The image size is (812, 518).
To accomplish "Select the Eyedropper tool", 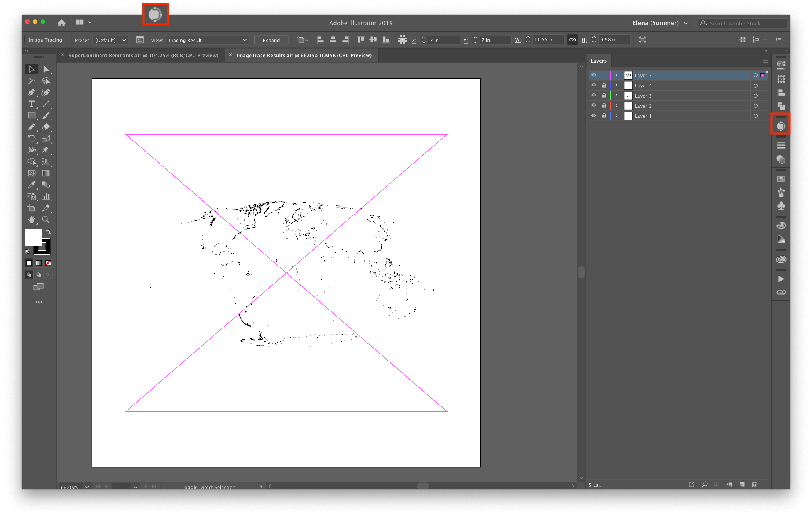I will click(31, 185).
